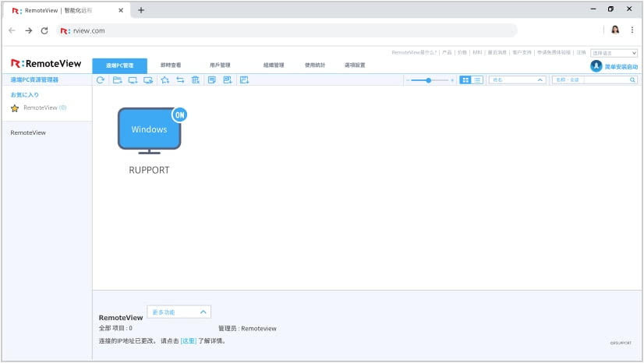The height and width of the screenshot is (363, 644).
Task: Open the 用戶管理 tab
Action: (220, 65)
